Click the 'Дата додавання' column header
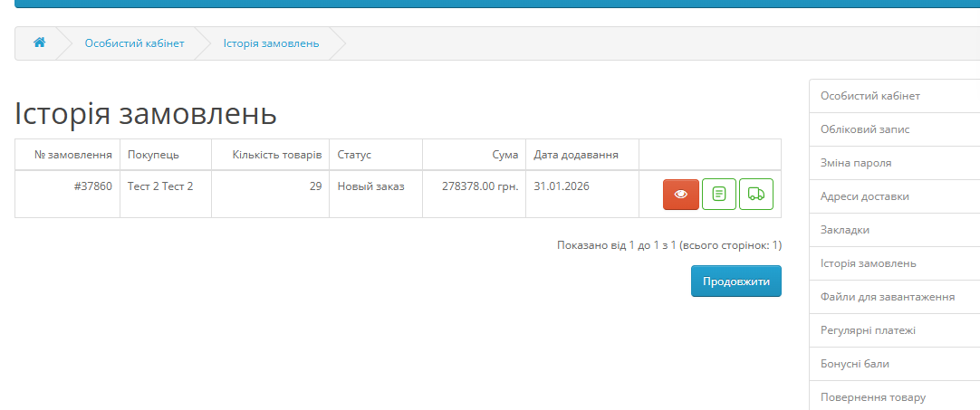Screen dimensions: 980x410 pos(581,155)
